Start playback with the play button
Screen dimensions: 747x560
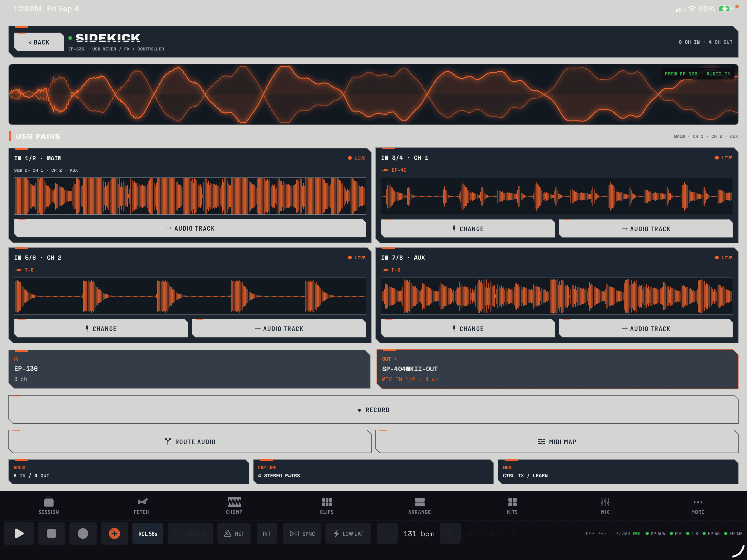(x=19, y=533)
